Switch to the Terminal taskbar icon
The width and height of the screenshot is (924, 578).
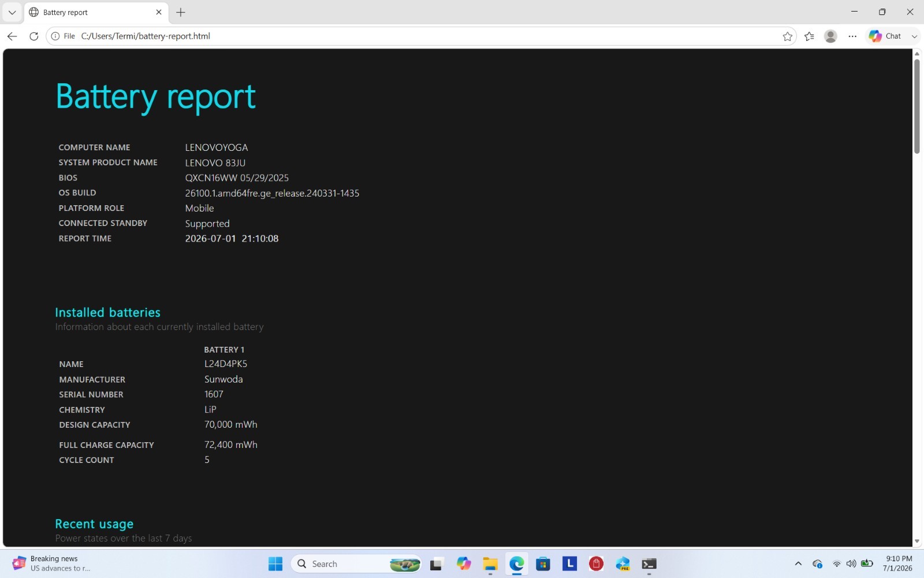649,564
